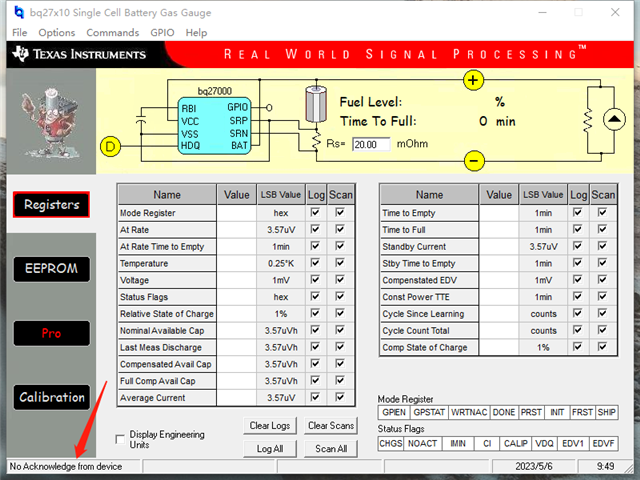Click the yellow plus terminal icon
The height and width of the screenshot is (480, 640).
pos(473,80)
